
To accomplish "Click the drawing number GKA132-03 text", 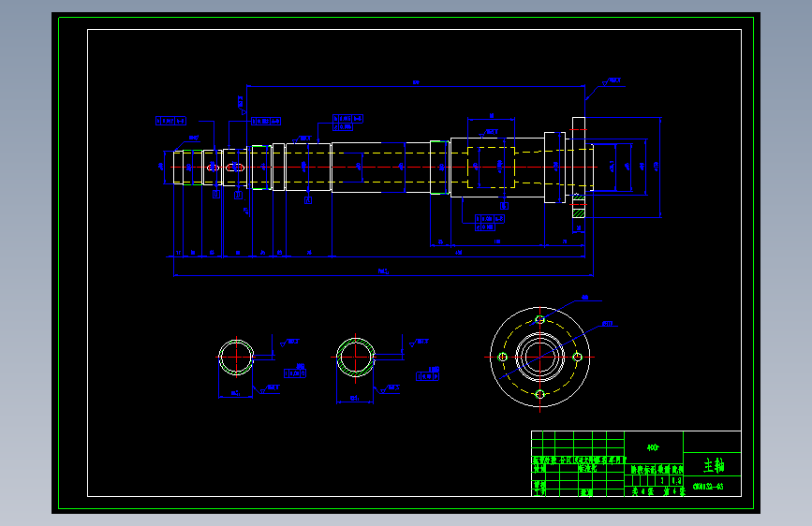I will (708, 487).
